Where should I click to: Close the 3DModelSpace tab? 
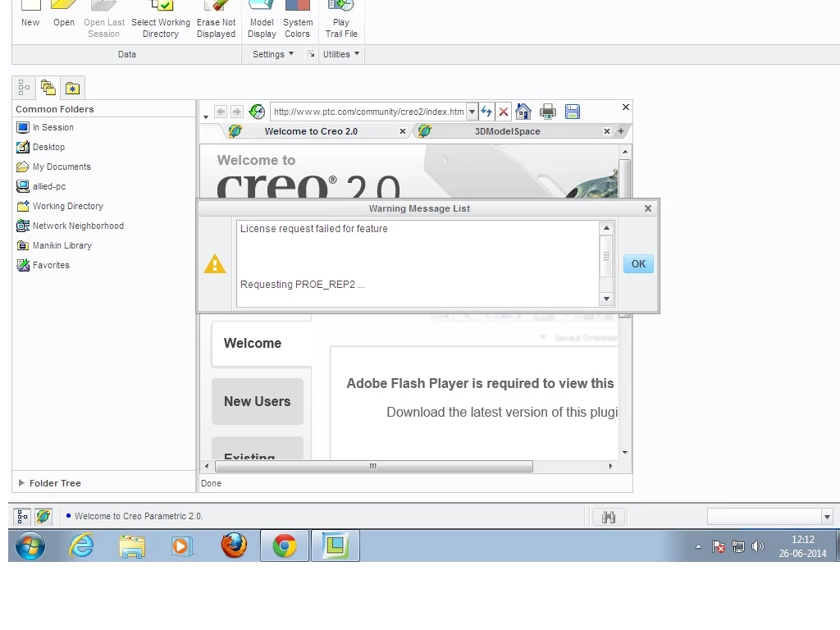pyautogui.click(x=607, y=131)
